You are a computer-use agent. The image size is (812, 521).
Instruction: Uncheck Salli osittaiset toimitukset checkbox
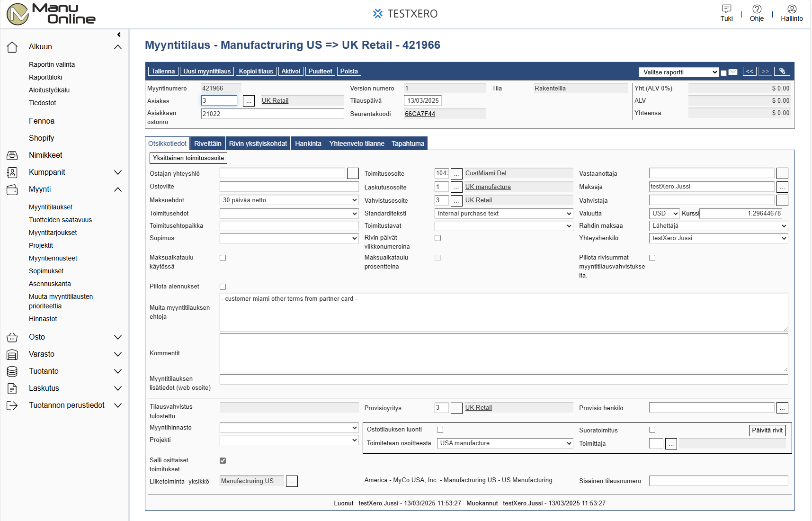point(223,461)
